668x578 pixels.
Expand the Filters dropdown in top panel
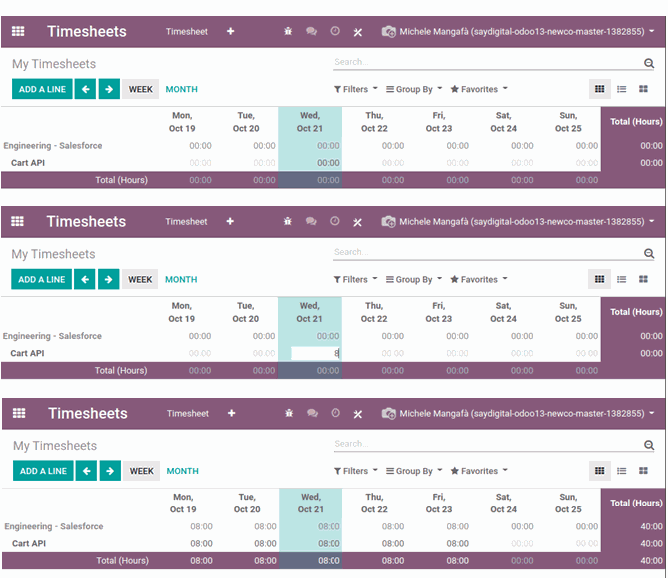355,89
